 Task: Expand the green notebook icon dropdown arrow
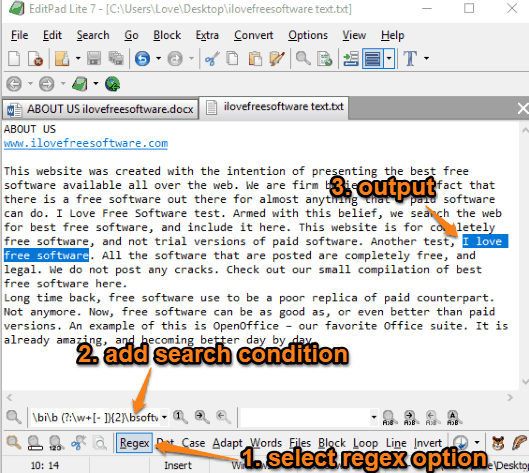pyautogui.click(x=96, y=83)
